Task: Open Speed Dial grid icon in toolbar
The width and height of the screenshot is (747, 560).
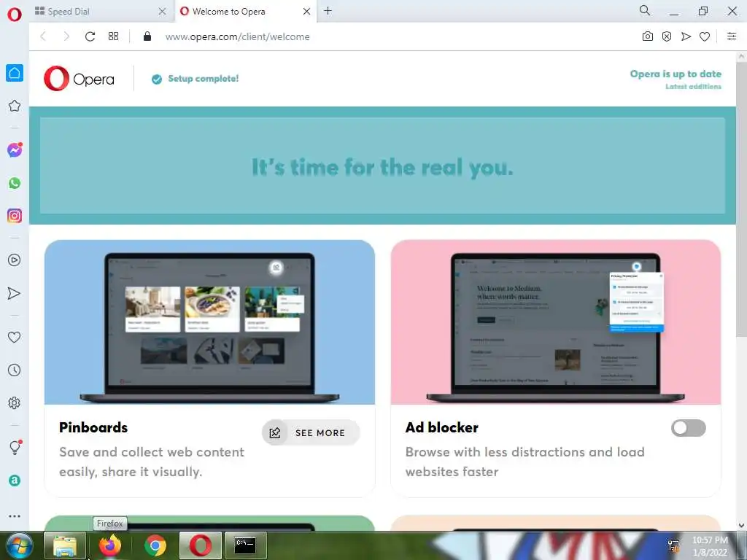Action: pos(113,36)
